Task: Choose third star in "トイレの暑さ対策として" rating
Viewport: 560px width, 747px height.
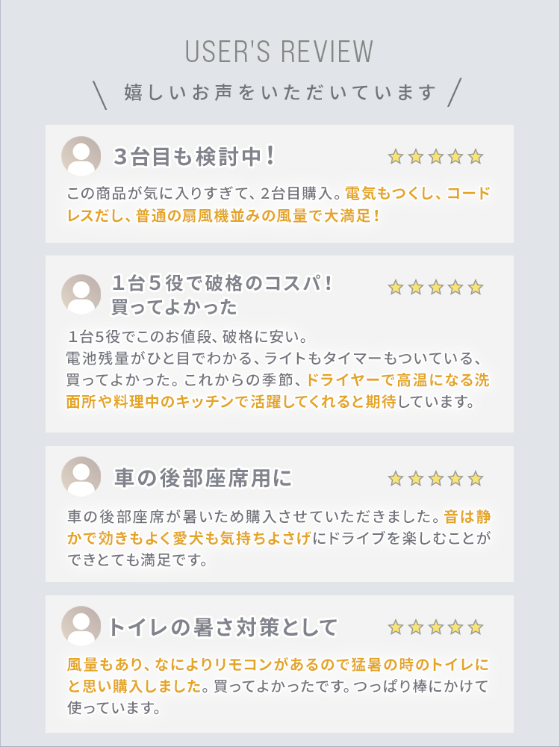Action: pos(435,627)
